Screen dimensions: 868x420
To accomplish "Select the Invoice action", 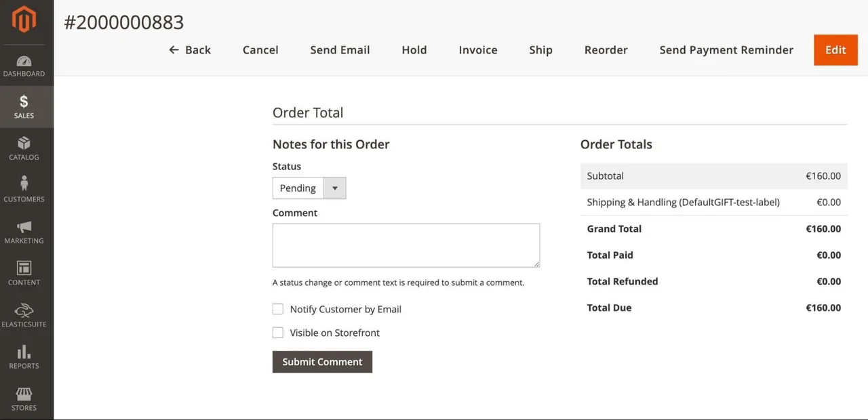I will point(478,50).
